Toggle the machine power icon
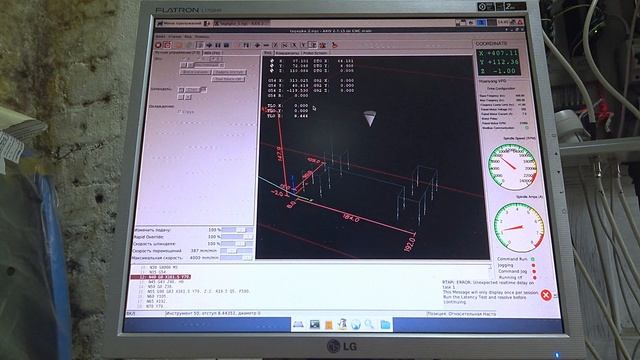This screenshot has width=640, height=360. click(167, 45)
